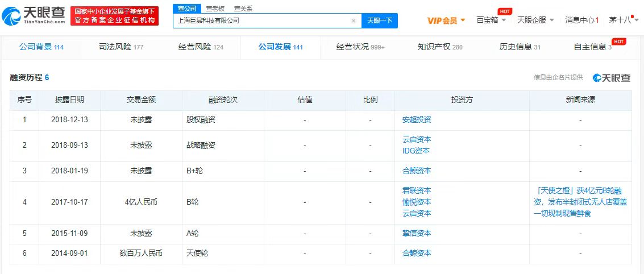
Task: Open 云启资本 link in strategic financing row
Action: [417, 140]
